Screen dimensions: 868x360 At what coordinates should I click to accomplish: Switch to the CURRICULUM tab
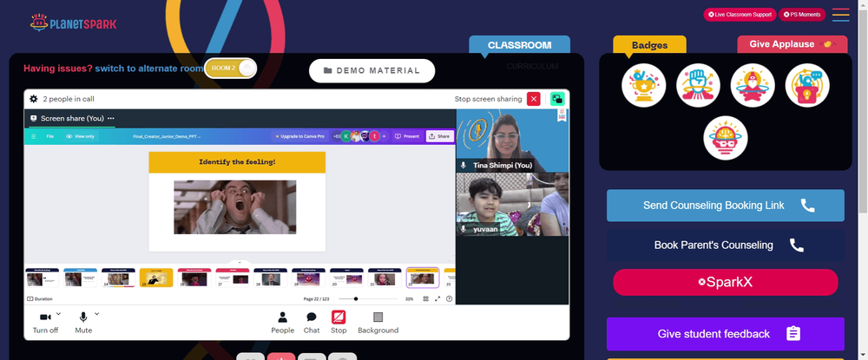pyautogui.click(x=532, y=66)
